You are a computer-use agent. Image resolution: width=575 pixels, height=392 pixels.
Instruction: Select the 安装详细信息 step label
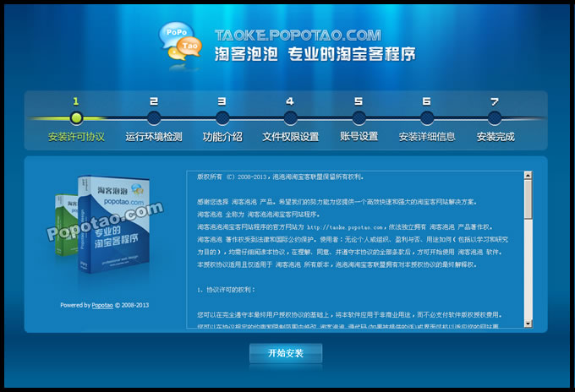[427, 137]
